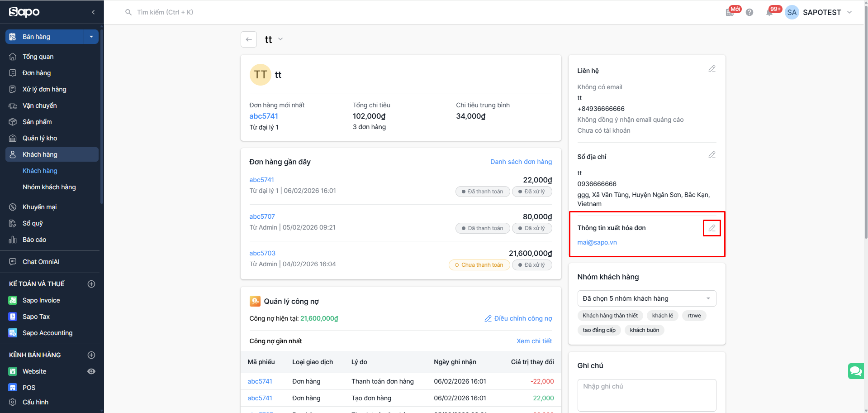Open the Danh sách đơn hàng link
This screenshot has height=413, width=868.
521,162
